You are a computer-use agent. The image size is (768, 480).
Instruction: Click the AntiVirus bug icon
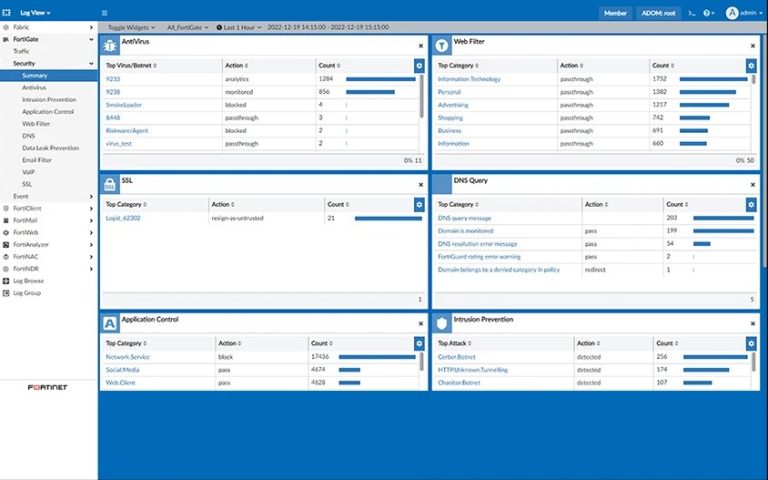(x=110, y=46)
